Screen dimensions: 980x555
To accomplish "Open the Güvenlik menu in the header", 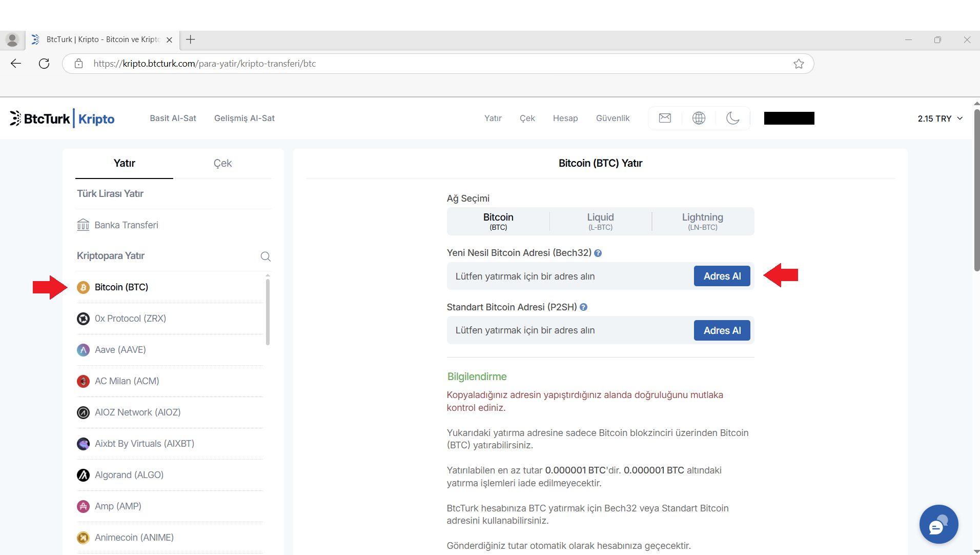I will pyautogui.click(x=612, y=118).
